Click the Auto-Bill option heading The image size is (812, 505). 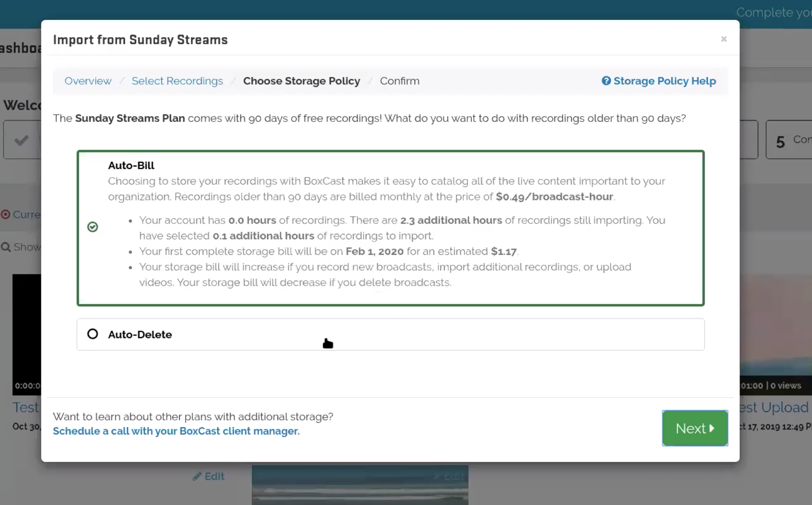131,165
